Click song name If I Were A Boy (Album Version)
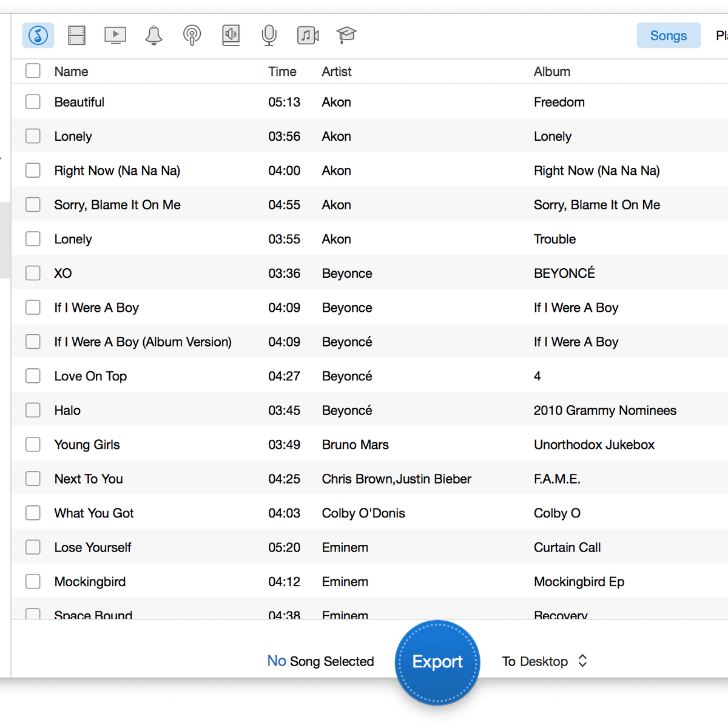The image size is (728, 728). coord(143,342)
